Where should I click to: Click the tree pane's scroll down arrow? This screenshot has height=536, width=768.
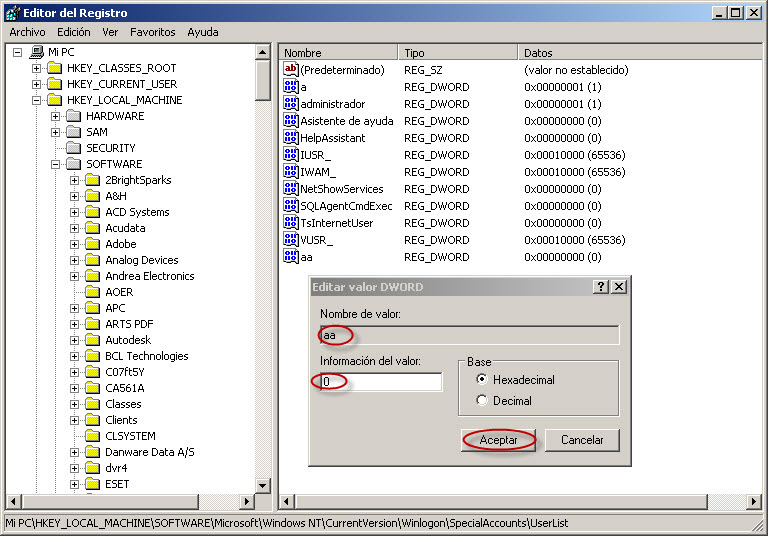pyautogui.click(x=263, y=486)
